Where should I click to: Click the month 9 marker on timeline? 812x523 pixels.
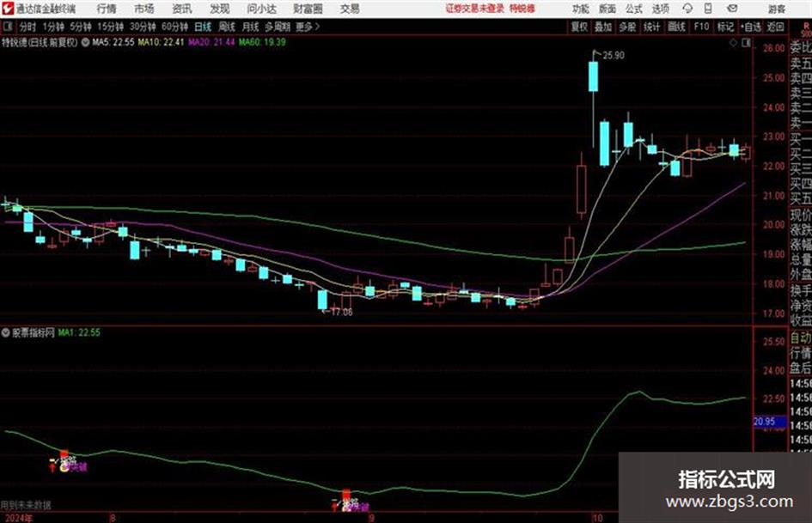tap(371, 518)
